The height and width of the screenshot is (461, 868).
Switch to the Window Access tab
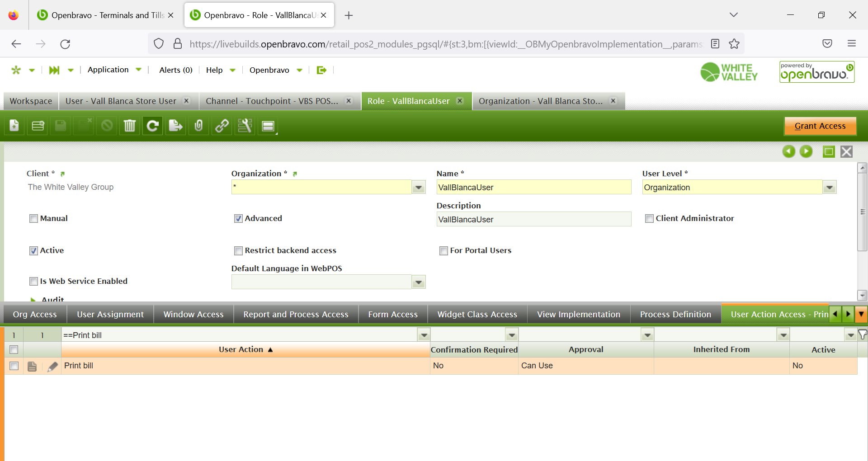coord(193,315)
